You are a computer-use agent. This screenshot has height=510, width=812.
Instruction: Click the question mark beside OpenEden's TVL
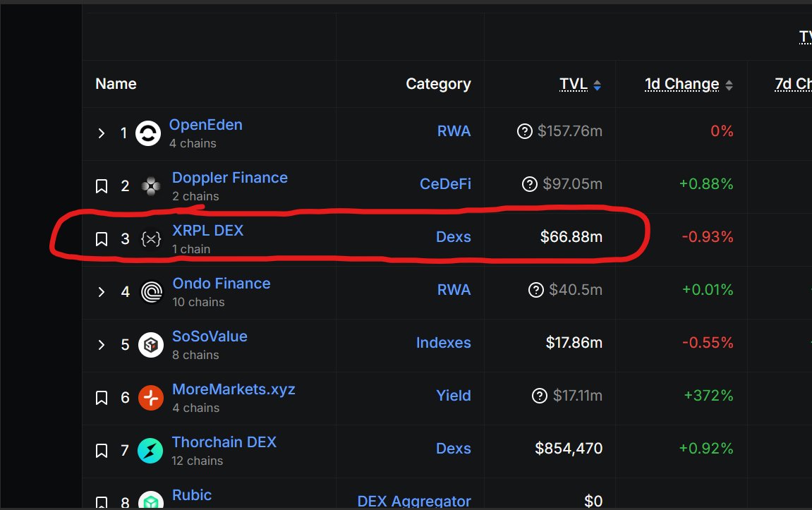(x=524, y=131)
